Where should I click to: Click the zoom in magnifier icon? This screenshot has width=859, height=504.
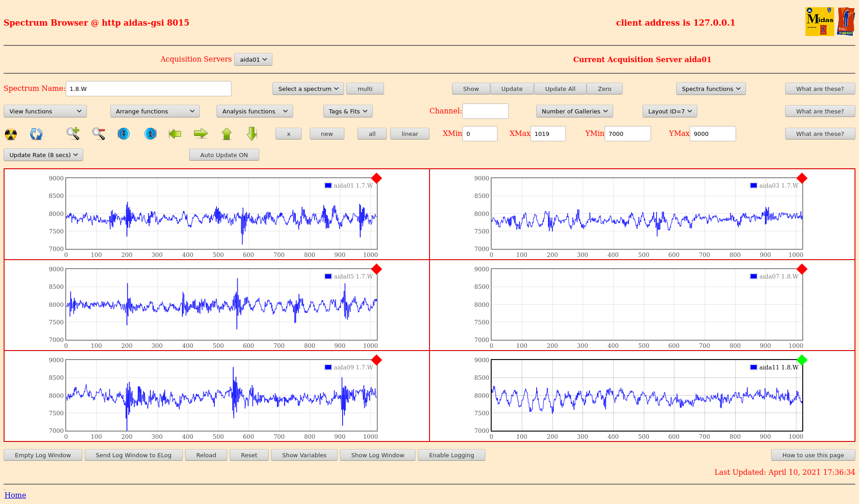pos(73,134)
